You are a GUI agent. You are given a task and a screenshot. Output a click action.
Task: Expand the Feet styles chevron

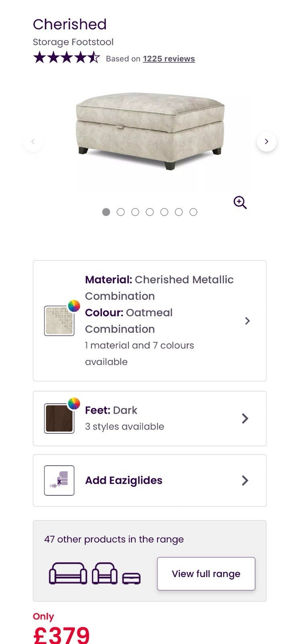(245, 419)
